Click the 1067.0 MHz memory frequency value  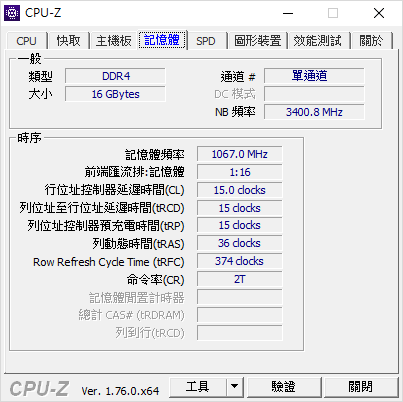click(240, 154)
